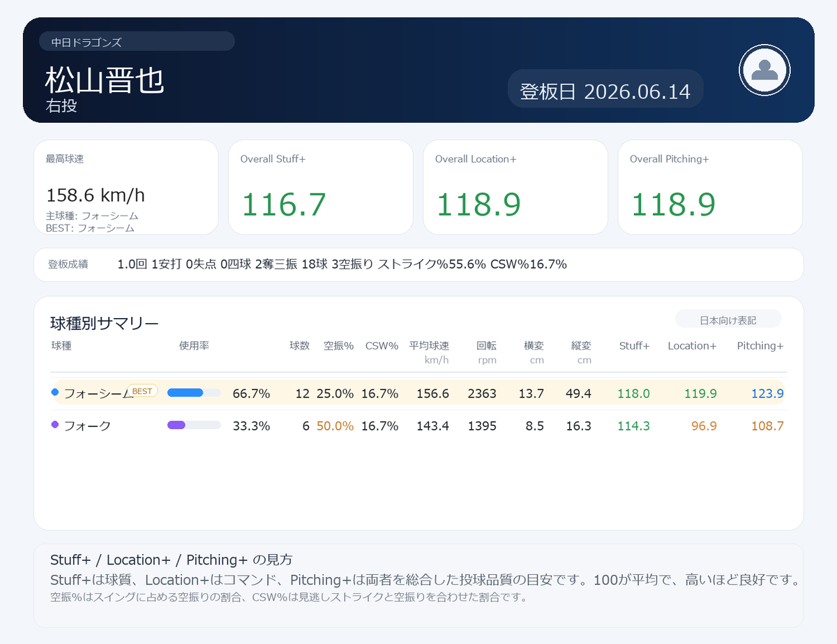Click the 中日ドラゴンズ team pill
The height and width of the screenshot is (644, 837).
(x=137, y=42)
